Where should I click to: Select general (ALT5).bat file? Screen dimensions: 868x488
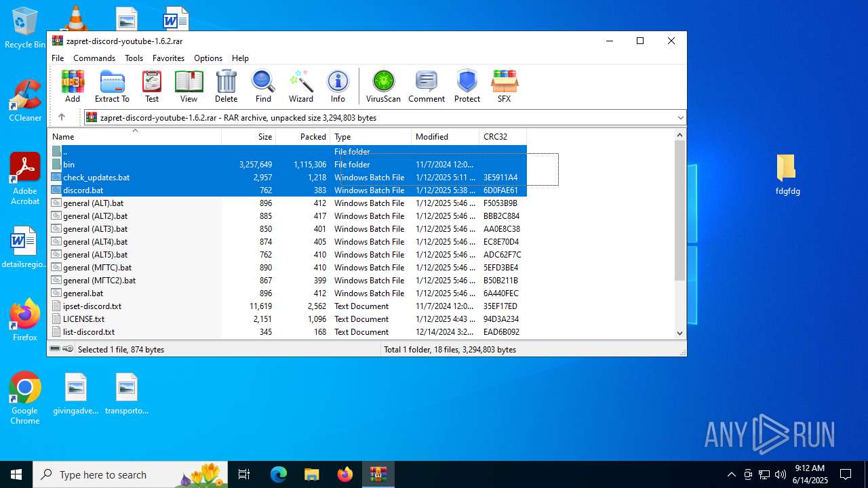(x=288, y=255)
